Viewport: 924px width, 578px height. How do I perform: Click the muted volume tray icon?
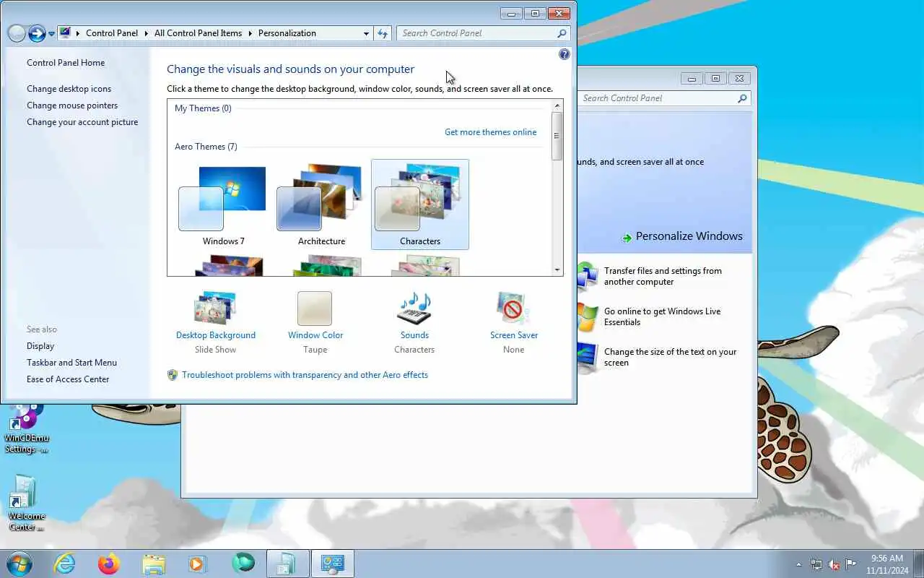point(834,564)
